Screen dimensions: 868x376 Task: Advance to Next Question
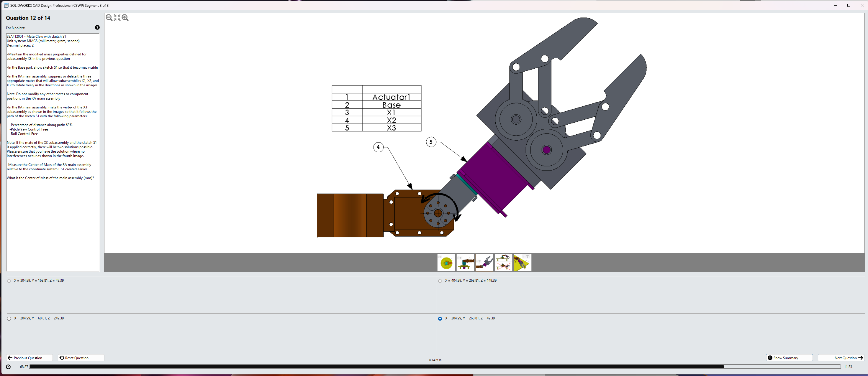point(841,358)
